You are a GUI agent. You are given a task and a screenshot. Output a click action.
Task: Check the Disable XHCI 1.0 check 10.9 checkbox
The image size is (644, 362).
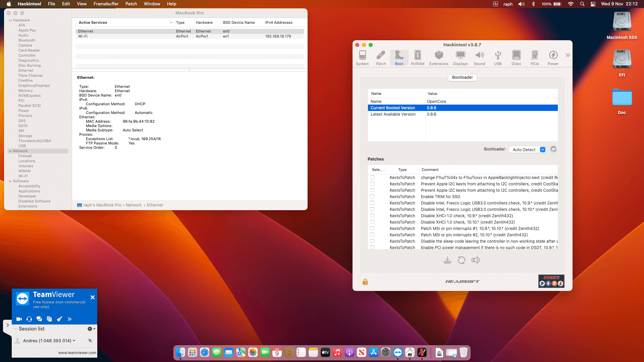click(372, 216)
